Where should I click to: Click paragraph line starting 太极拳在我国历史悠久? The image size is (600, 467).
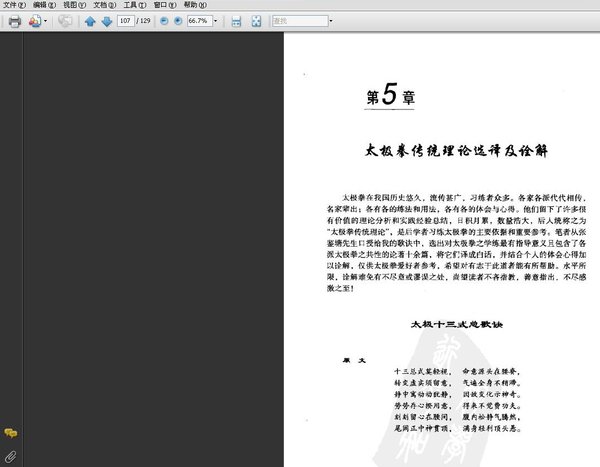point(464,198)
